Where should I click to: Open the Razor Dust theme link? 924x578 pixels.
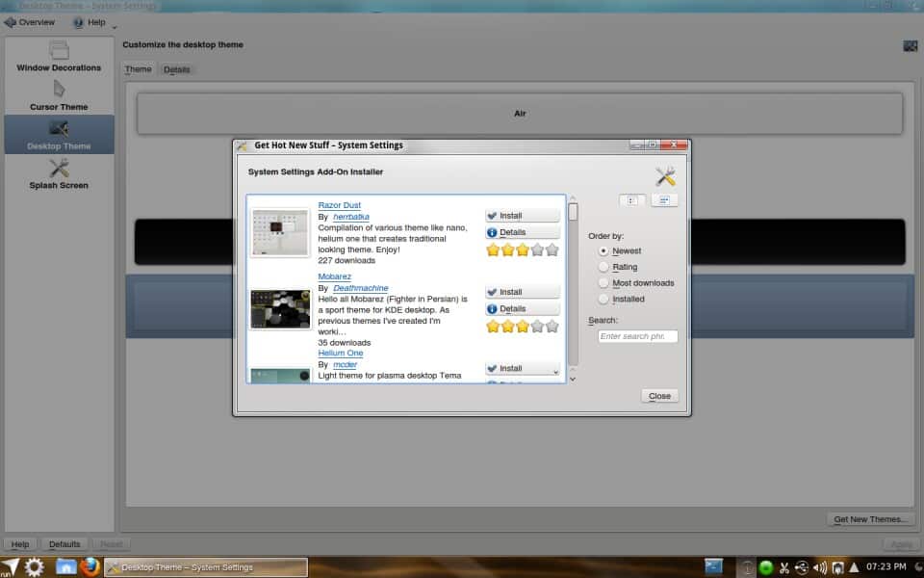pyautogui.click(x=340, y=205)
